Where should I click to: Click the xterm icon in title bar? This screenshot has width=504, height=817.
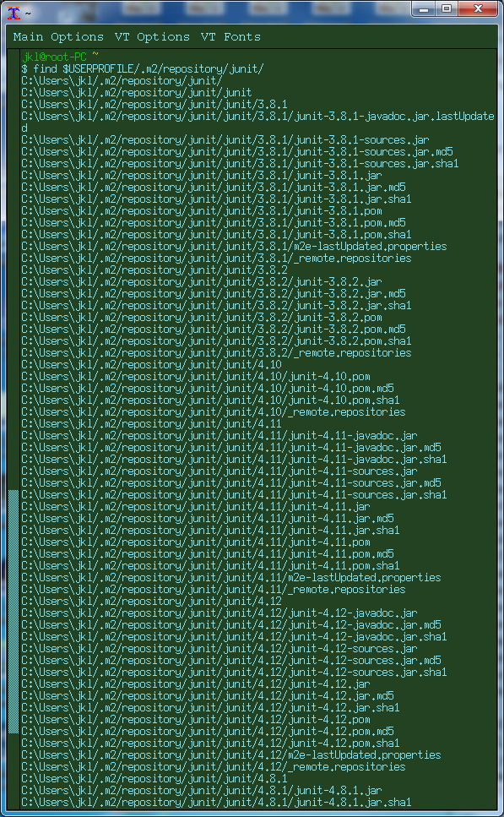tap(14, 13)
